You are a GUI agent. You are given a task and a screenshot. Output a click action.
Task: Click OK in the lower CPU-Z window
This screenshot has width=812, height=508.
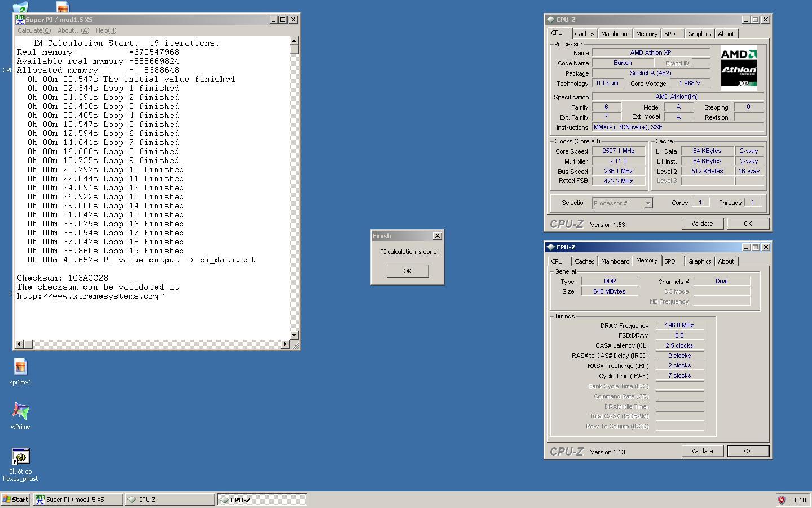pyautogui.click(x=748, y=451)
